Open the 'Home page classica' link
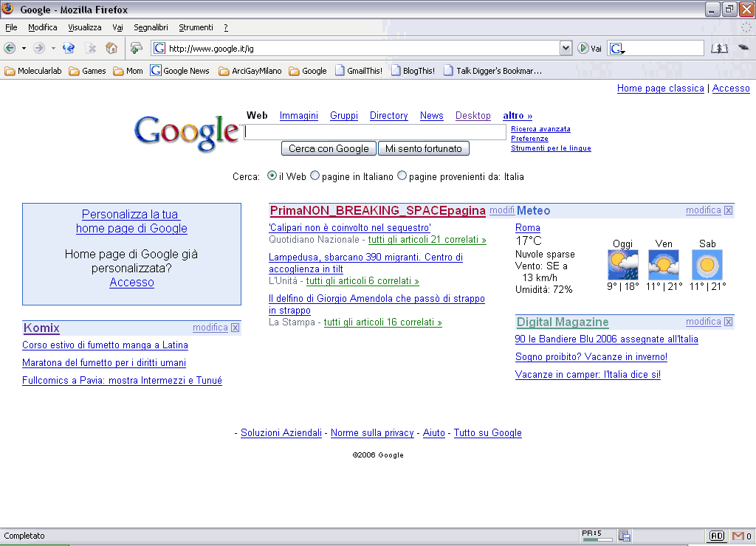This screenshot has width=756, height=546. click(x=661, y=89)
